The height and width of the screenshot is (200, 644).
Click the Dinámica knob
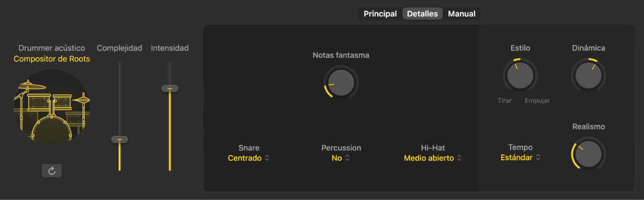pyautogui.click(x=588, y=75)
